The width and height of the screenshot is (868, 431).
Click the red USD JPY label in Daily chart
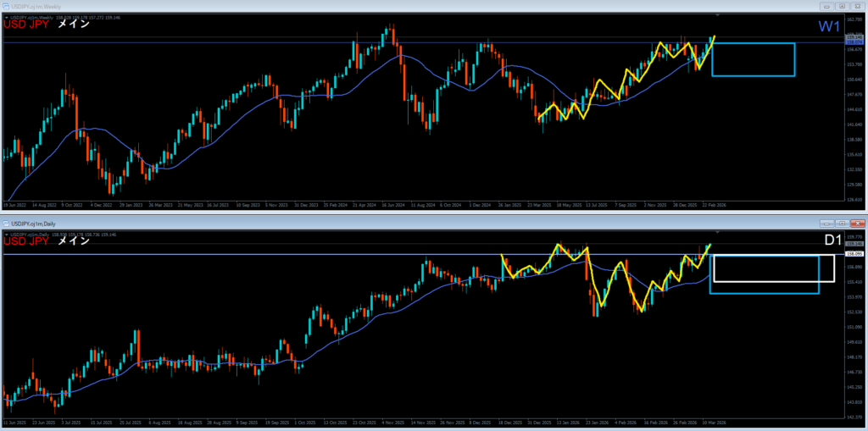pos(27,241)
